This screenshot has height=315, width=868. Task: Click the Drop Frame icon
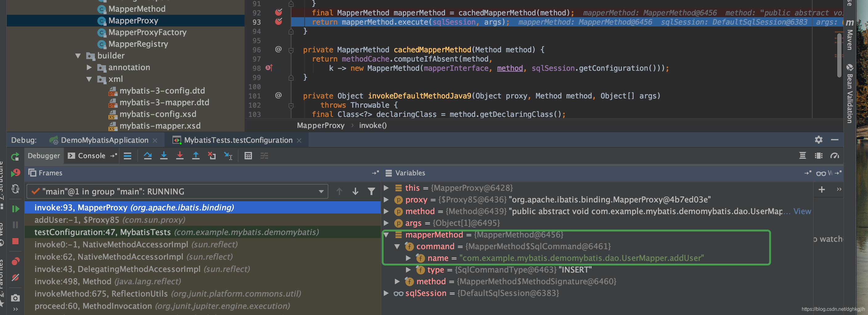tap(212, 156)
